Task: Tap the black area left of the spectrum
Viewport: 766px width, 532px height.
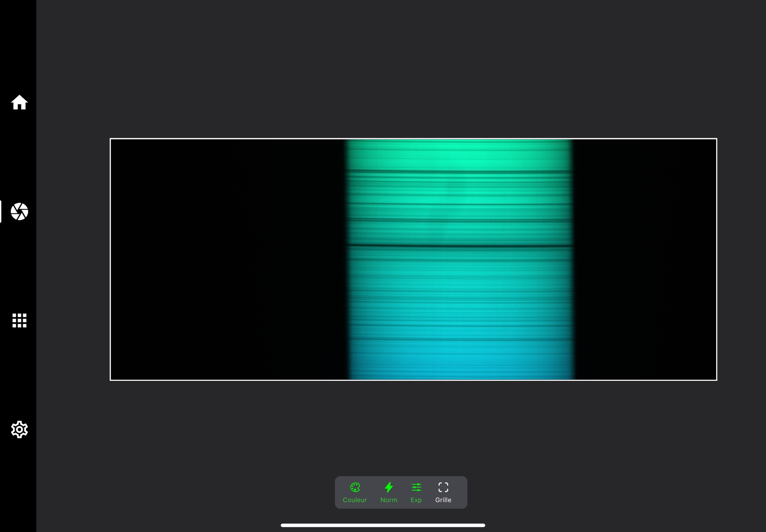Action: [227, 259]
